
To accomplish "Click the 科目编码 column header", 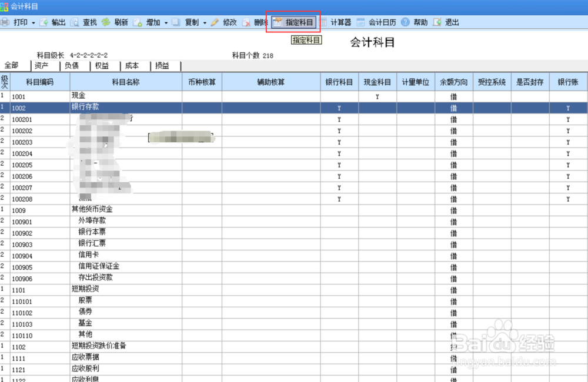I will [x=40, y=82].
